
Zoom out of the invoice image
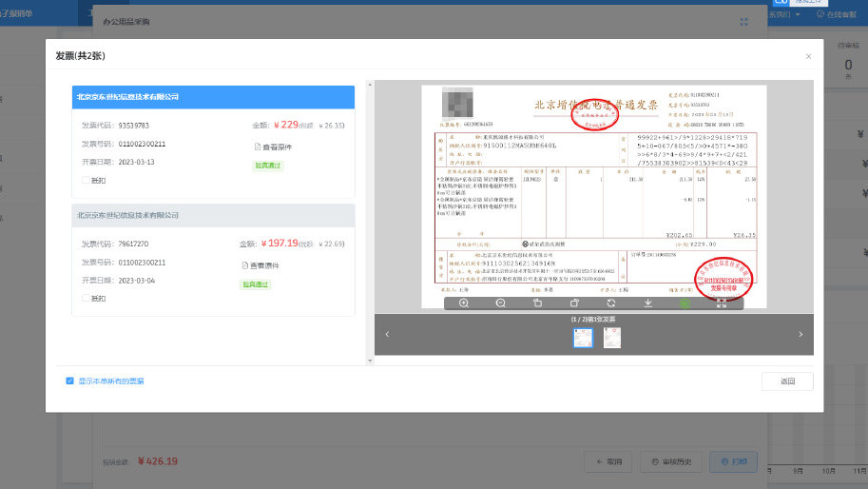pos(500,303)
